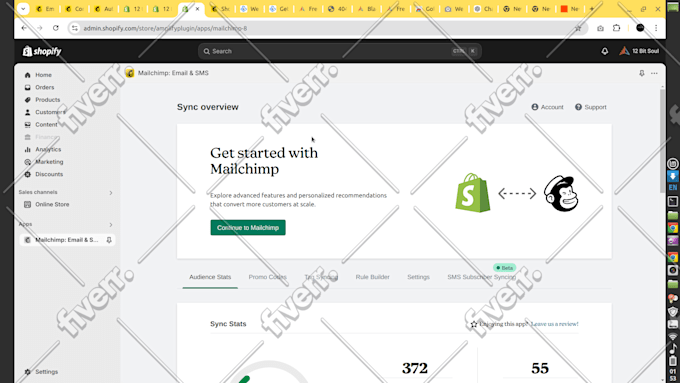
Task: Click camera icon in browser toolbar
Action: pyautogui.click(x=600, y=28)
